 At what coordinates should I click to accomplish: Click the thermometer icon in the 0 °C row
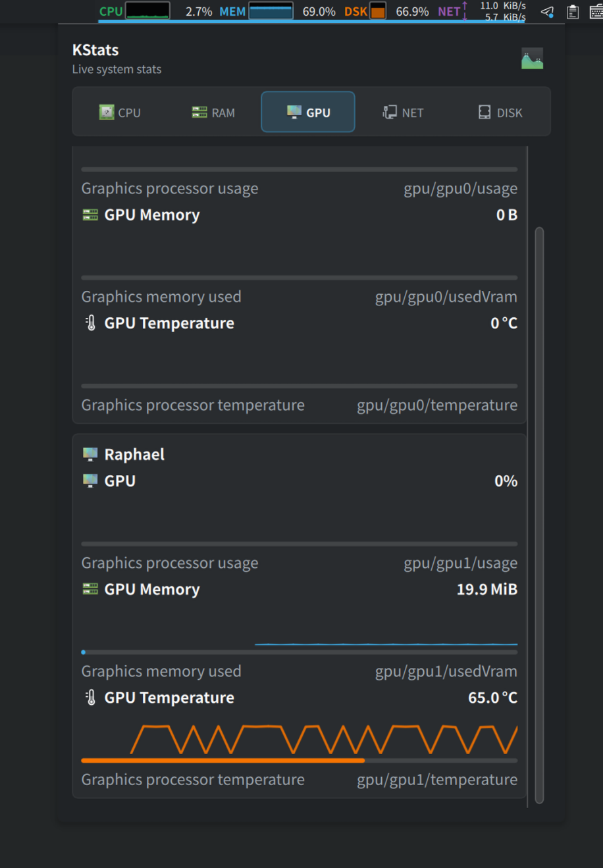[x=91, y=323]
